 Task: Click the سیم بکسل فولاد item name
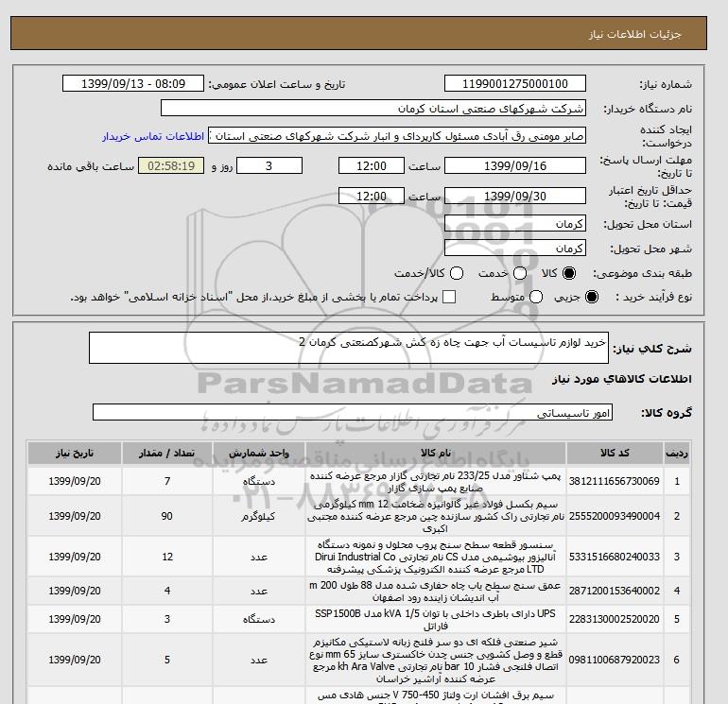click(x=436, y=516)
